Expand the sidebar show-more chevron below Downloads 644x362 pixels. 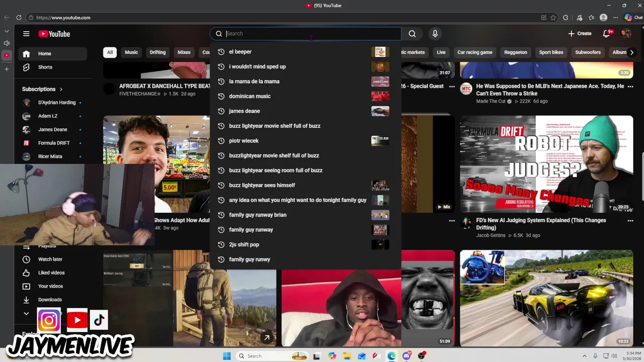pos(26,313)
